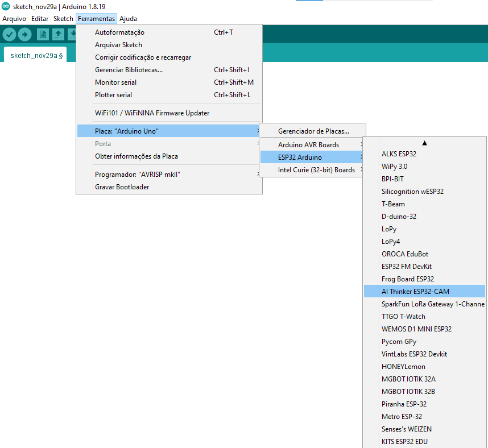
Task: Click Obter informações da Placa
Action: pos(169,156)
